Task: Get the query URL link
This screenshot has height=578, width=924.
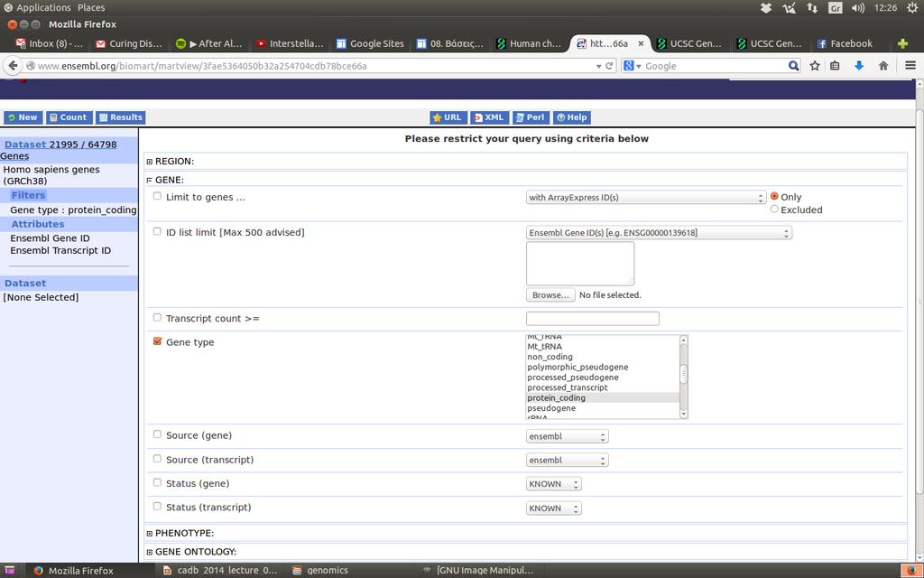Action: 448,117
